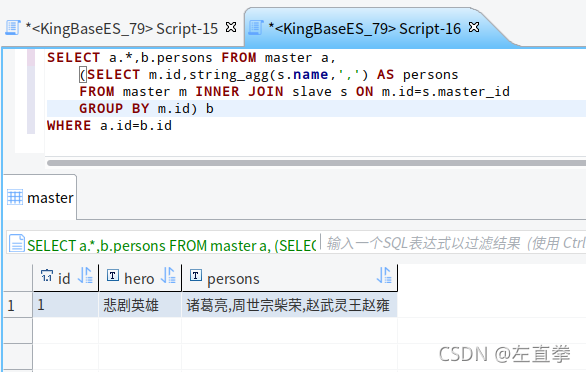Screen dimensions: 586x372
Task: Place cursor on the GROUP BY m.id line
Action: point(316,108)
